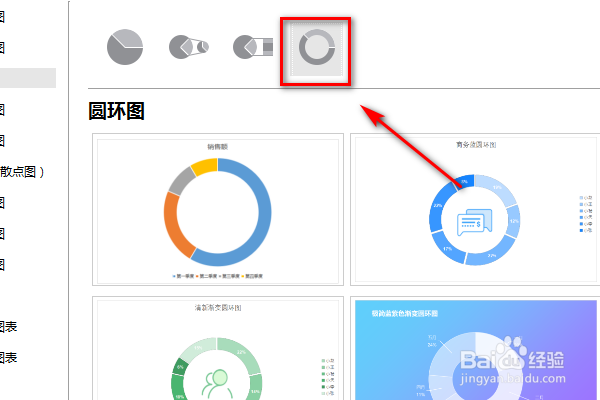Choose the 商务蓝圆环图 blue doughnut template
The width and height of the screenshot is (600, 400).
(475, 209)
